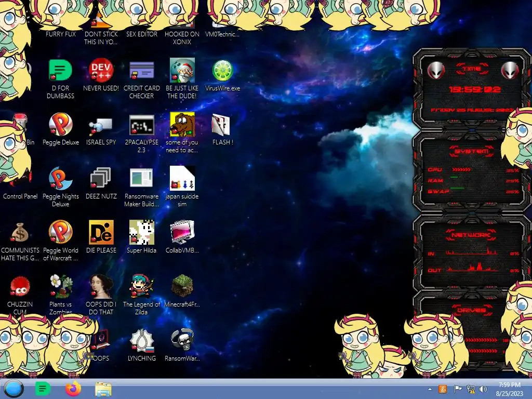The image size is (532, 399).
Task: Click the CPU usage bar in SYSTEM widget
Action: coord(461,169)
